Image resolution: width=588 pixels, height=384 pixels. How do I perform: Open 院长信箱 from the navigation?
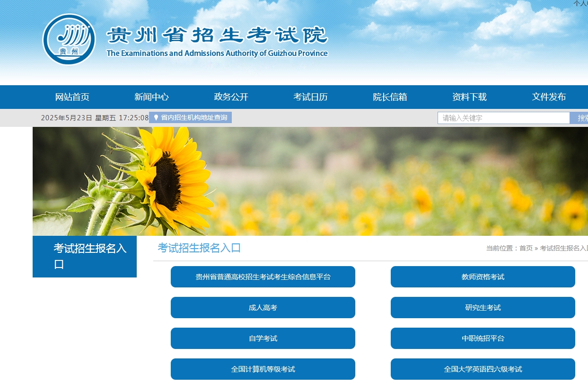click(x=389, y=97)
